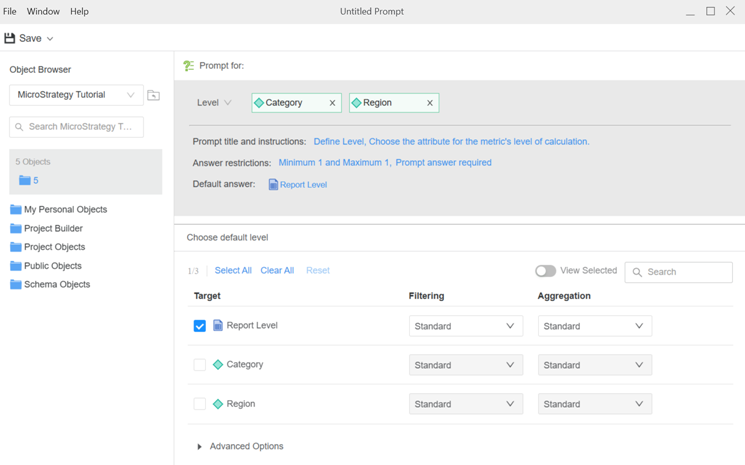Open the File menu

(10, 11)
